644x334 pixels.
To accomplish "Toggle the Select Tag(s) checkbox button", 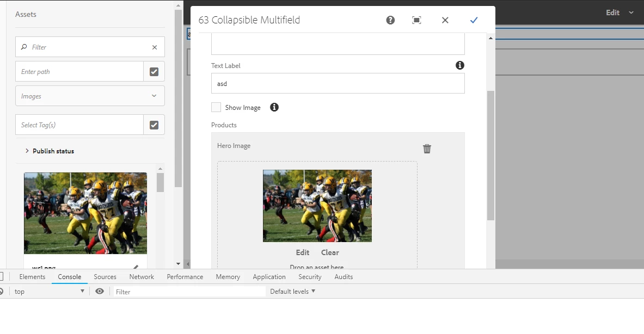I will point(154,125).
